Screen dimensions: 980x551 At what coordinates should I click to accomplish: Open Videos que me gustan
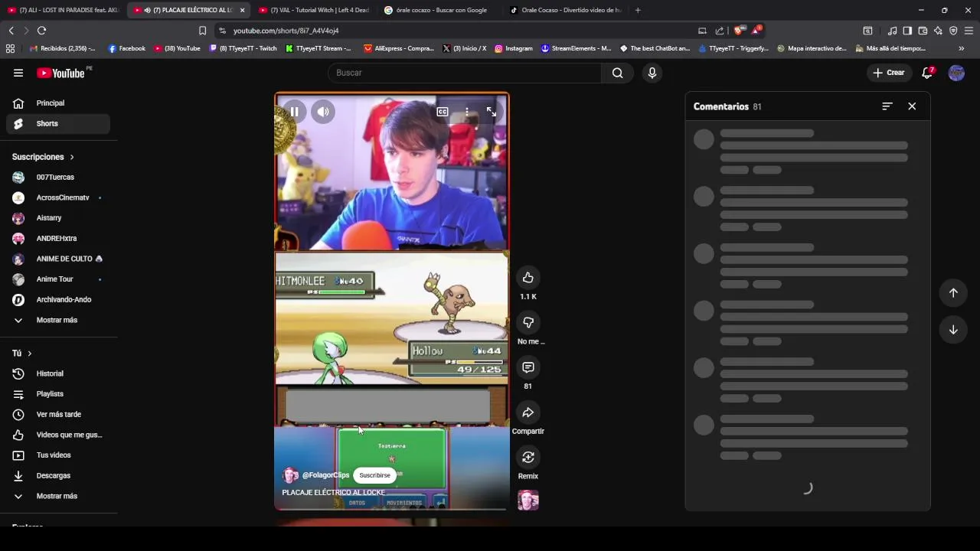(58, 435)
